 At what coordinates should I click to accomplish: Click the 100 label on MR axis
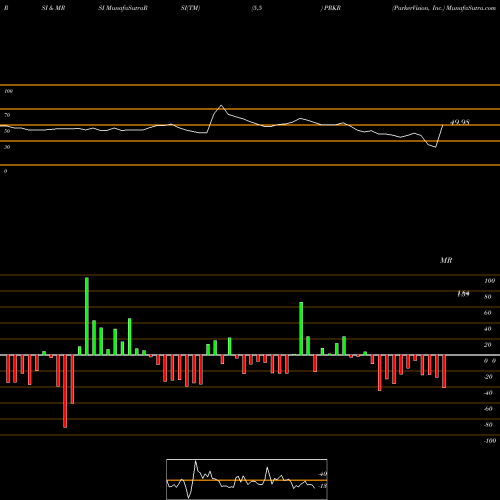(489, 281)
